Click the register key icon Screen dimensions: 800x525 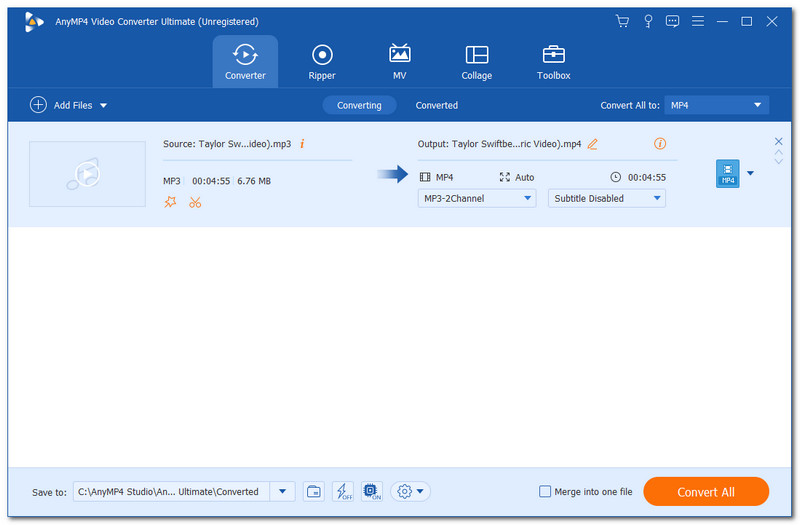click(x=648, y=21)
